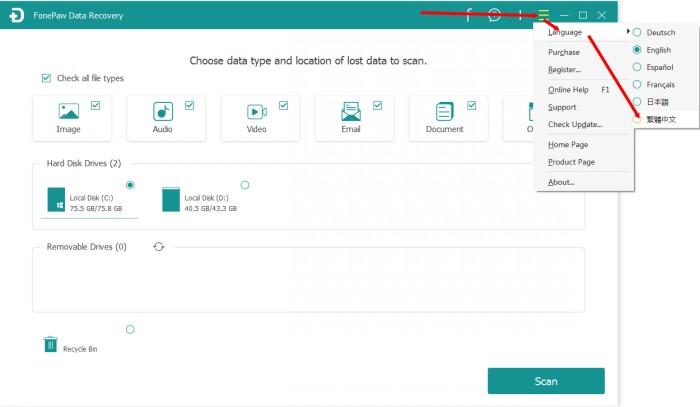The image size is (700, 407).
Task: Click the Scan button
Action: pos(546,381)
